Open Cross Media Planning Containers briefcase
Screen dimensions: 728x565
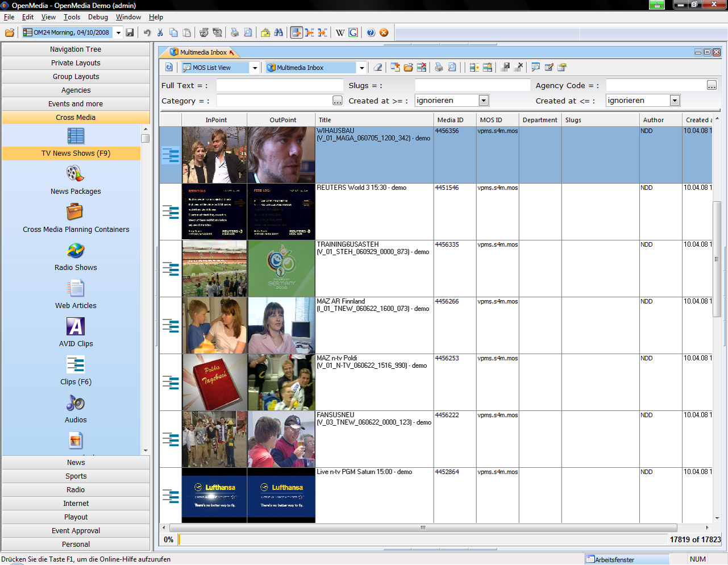tap(75, 212)
